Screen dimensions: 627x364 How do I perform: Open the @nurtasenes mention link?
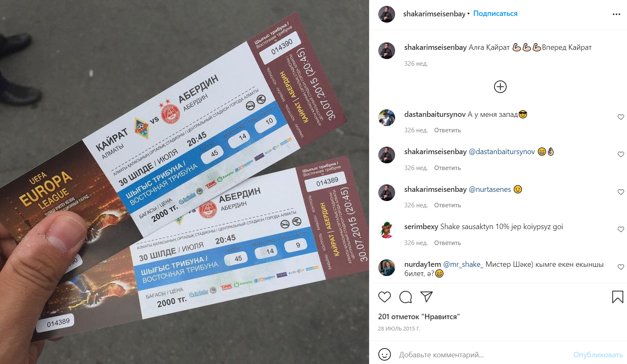tap(490, 189)
